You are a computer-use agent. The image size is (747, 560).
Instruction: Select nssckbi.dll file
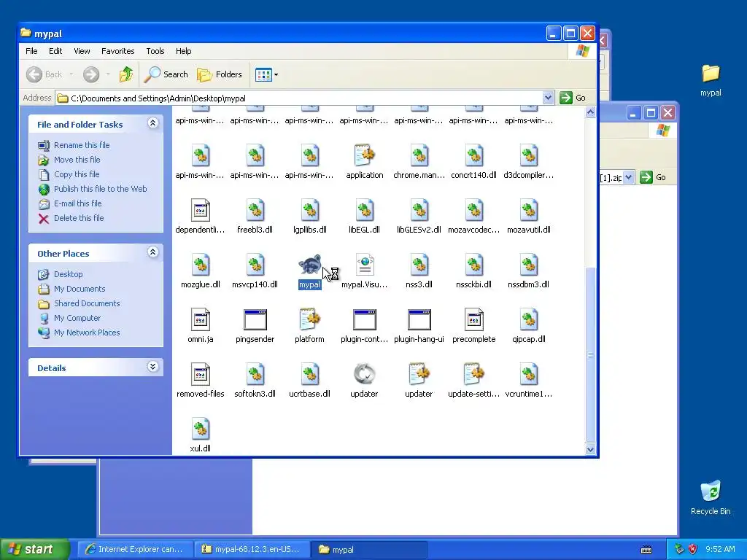[474, 271]
